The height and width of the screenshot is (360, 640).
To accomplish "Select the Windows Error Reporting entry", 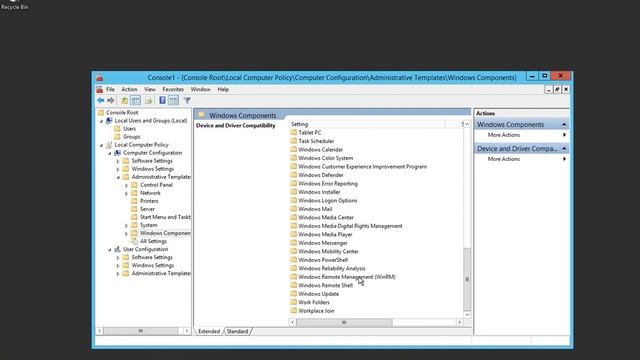I will coord(328,183).
